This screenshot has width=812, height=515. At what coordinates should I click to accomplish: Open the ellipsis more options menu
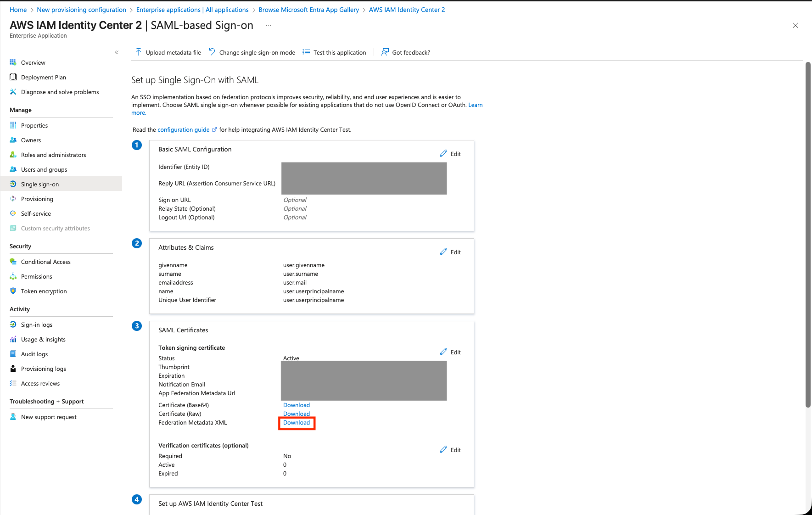point(269,25)
